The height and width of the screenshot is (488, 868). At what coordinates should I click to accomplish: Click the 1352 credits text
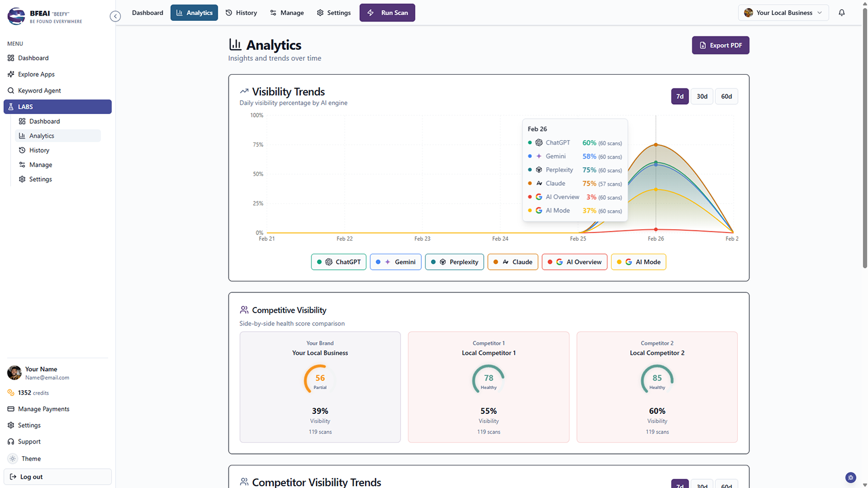pyautogui.click(x=33, y=392)
